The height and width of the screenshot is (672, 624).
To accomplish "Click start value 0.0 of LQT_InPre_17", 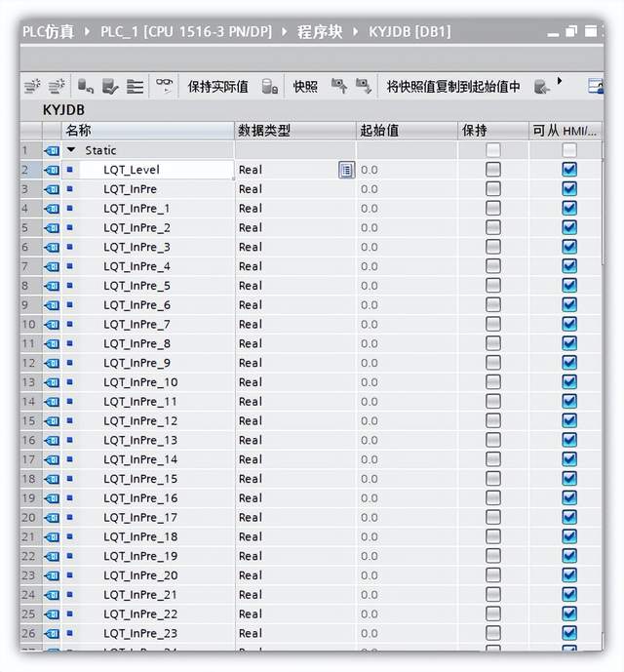I will click(407, 518).
